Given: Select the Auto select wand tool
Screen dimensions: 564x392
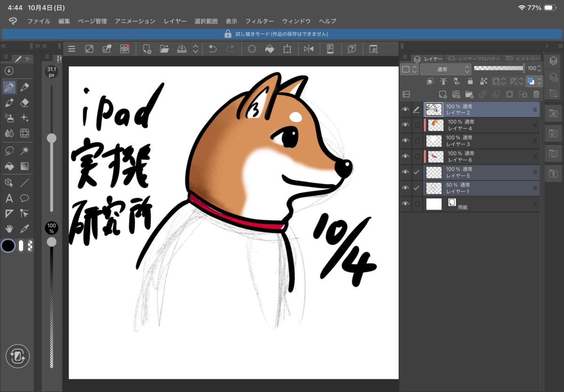Looking at the screenshot, I should (x=25, y=150).
